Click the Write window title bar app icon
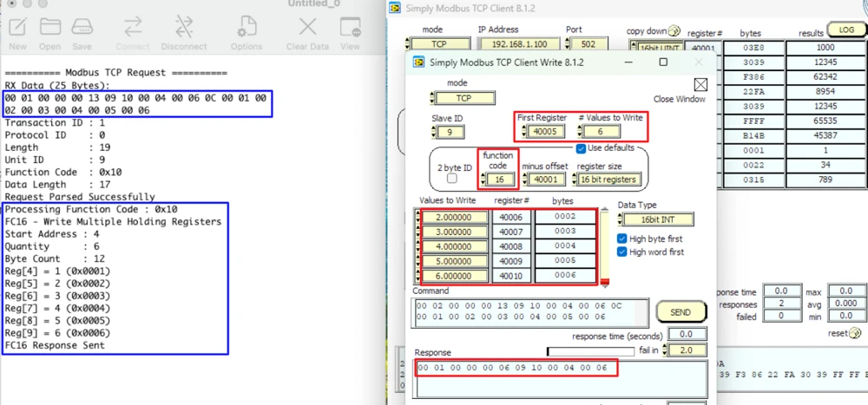Viewport: 868px width, 405px height. pos(419,62)
